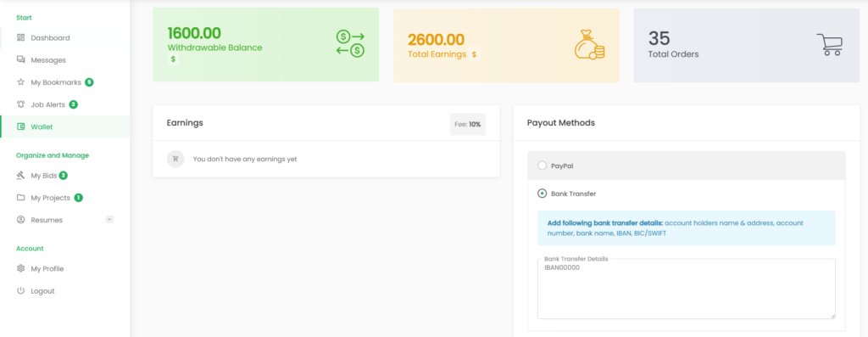Click the Organize and Manage section label
This screenshot has width=868, height=337.
click(x=53, y=155)
